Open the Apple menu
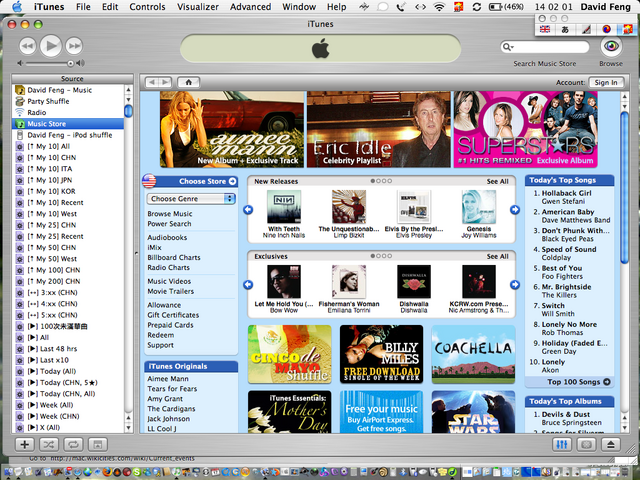This screenshot has width=640, height=480. pyautogui.click(x=17, y=7)
